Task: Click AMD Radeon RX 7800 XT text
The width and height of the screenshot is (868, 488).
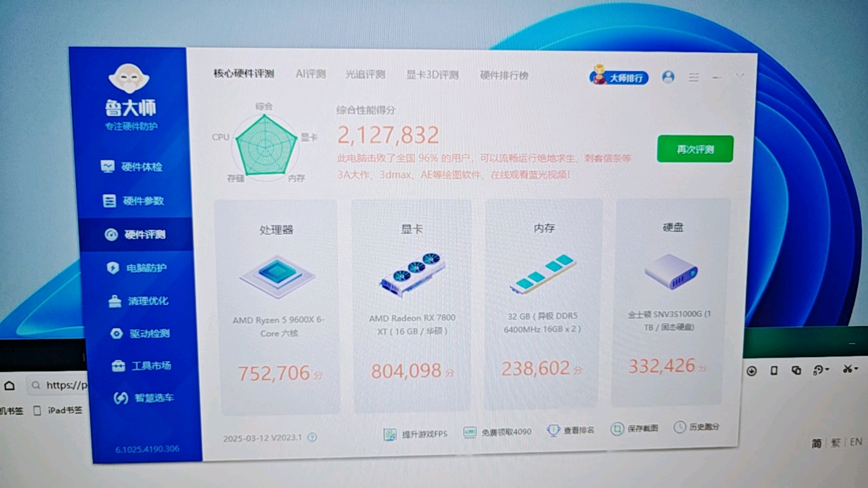Action: click(x=412, y=325)
